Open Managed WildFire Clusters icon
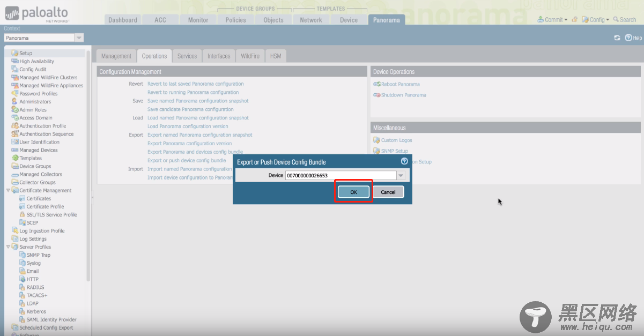Screen dimensions: 644x336 pos(15,77)
